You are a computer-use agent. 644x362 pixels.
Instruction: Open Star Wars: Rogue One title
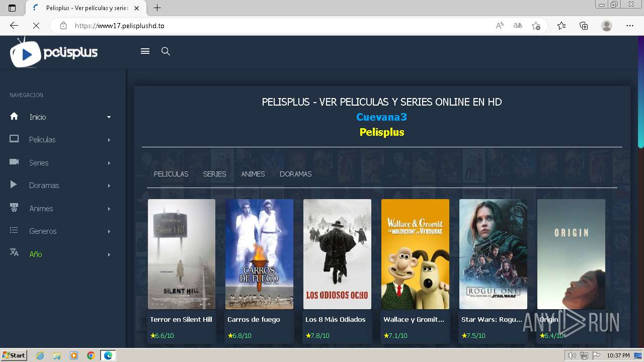pos(492,319)
